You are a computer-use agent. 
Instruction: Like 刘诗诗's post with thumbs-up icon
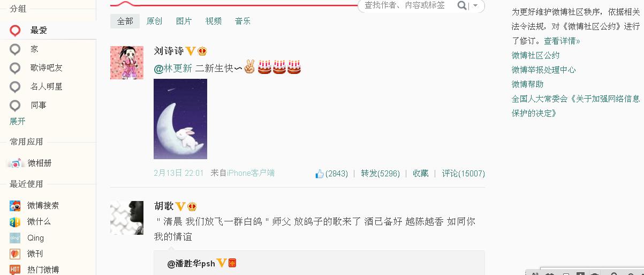320,174
